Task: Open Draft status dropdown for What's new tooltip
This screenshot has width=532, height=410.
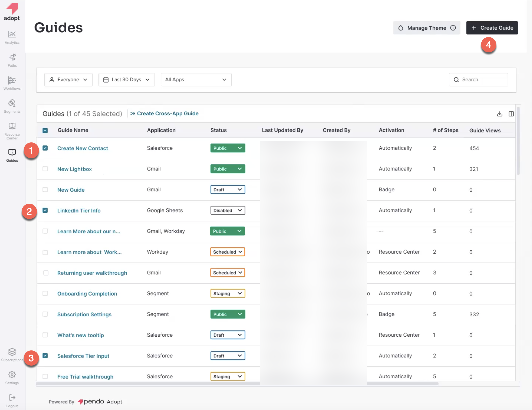Action: click(228, 335)
